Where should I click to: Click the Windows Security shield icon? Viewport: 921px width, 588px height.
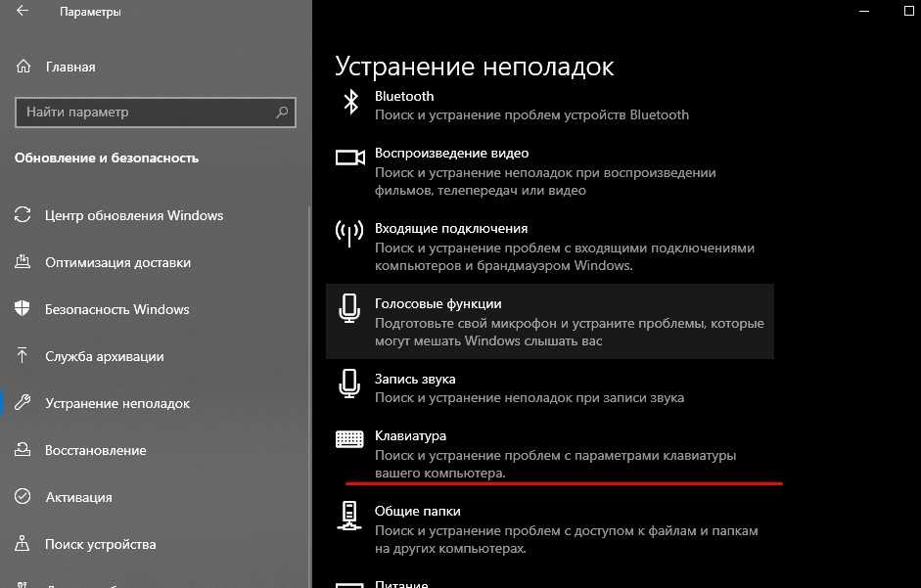pyautogui.click(x=23, y=309)
